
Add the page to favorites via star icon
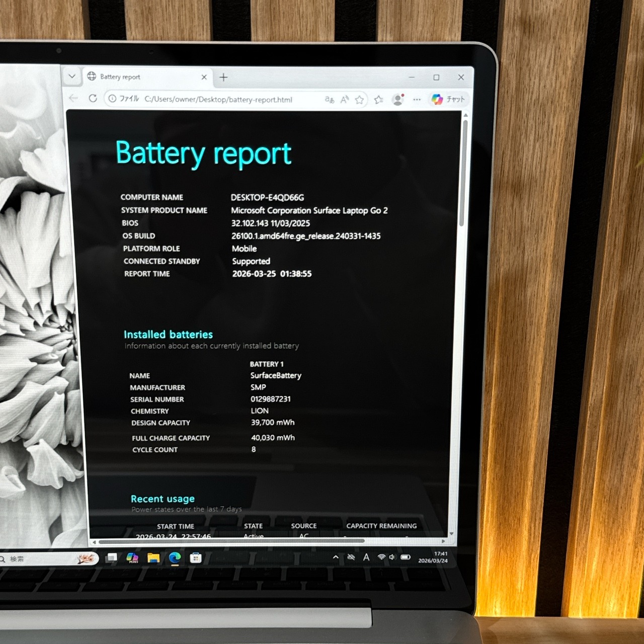coord(360,100)
